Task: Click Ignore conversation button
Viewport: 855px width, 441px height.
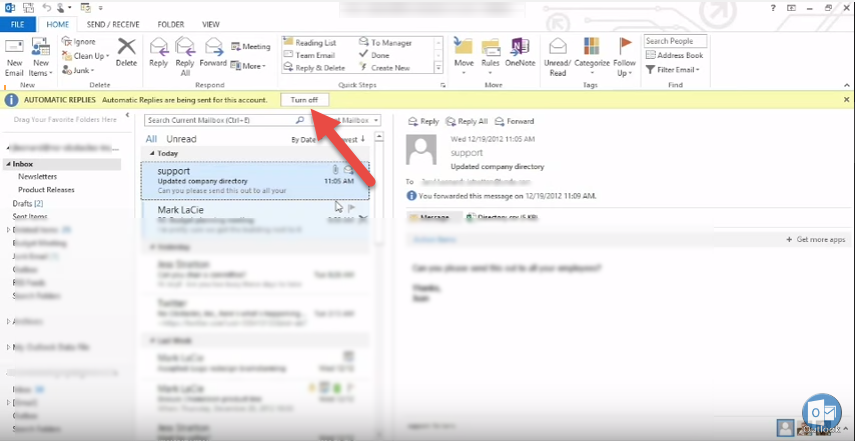Action: coord(79,41)
